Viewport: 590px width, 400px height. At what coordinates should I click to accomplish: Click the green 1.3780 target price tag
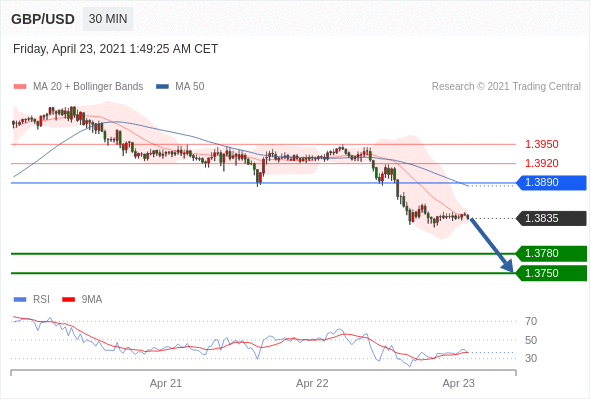552,253
